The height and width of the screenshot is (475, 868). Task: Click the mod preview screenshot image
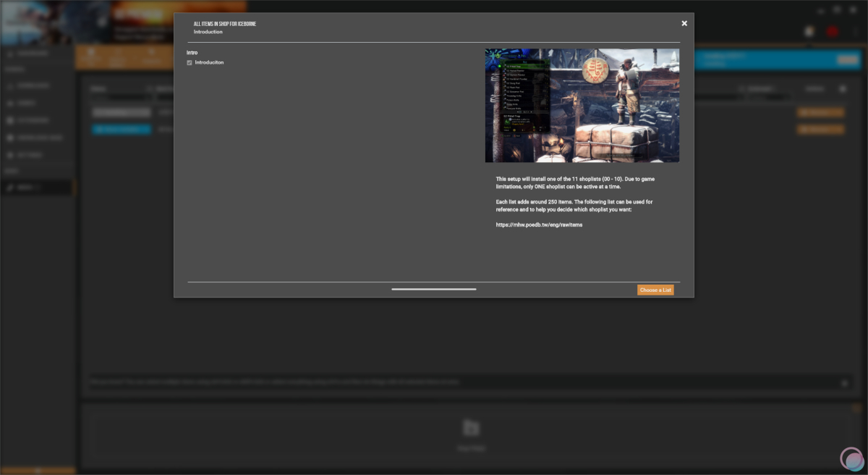tap(582, 105)
